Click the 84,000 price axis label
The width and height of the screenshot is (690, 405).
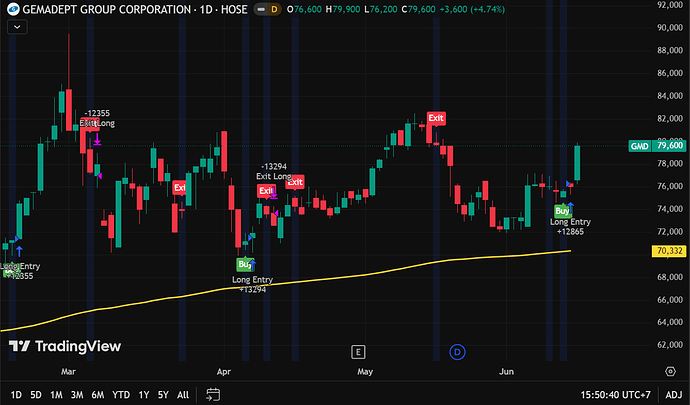(670, 96)
